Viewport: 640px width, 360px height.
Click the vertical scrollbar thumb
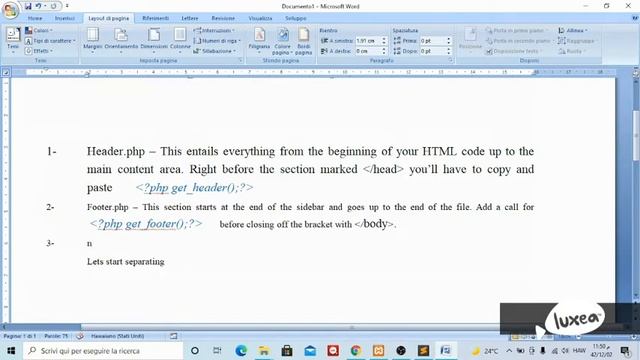pyautogui.click(x=636, y=136)
